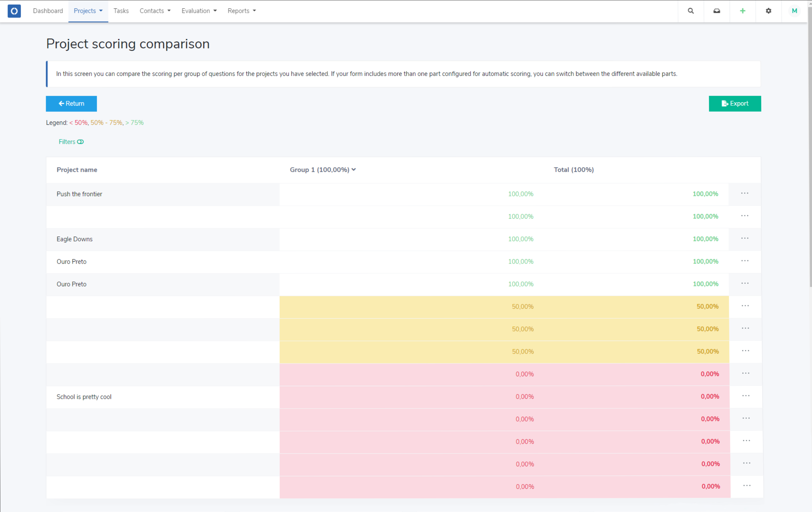Viewport: 812px width, 512px height.
Task: Click the add plus icon
Action: point(743,11)
